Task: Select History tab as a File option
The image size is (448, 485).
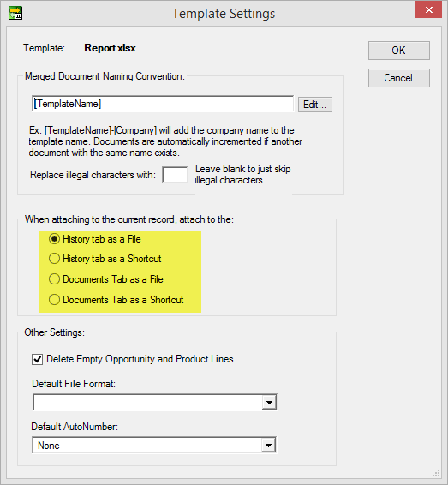Action: pyautogui.click(x=54, y=239)
